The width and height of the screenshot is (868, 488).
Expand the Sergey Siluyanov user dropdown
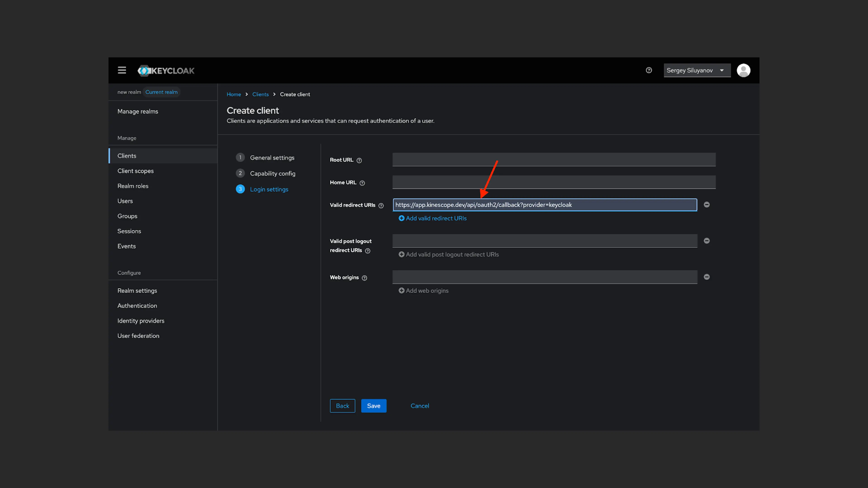pyautogui.click(x=696, y=70)
